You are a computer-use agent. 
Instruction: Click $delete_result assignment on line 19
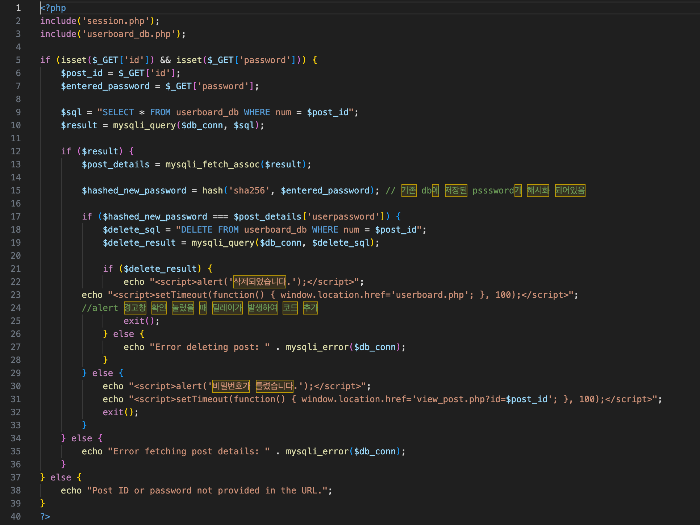pos(241,243)
